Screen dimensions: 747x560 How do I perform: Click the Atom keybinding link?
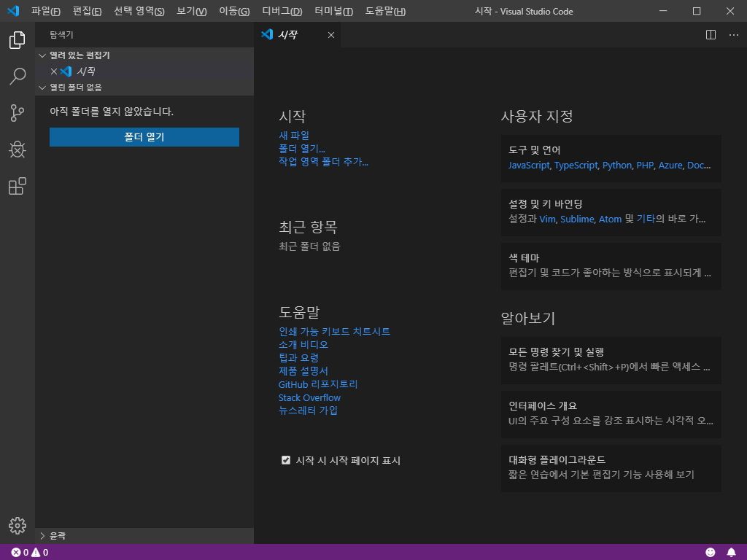tap(611, 219)
